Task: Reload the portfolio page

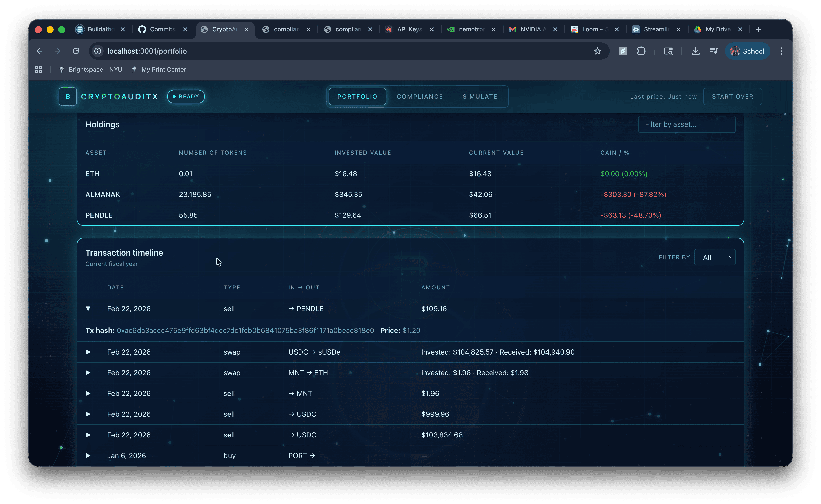Action: click(76, 51)
